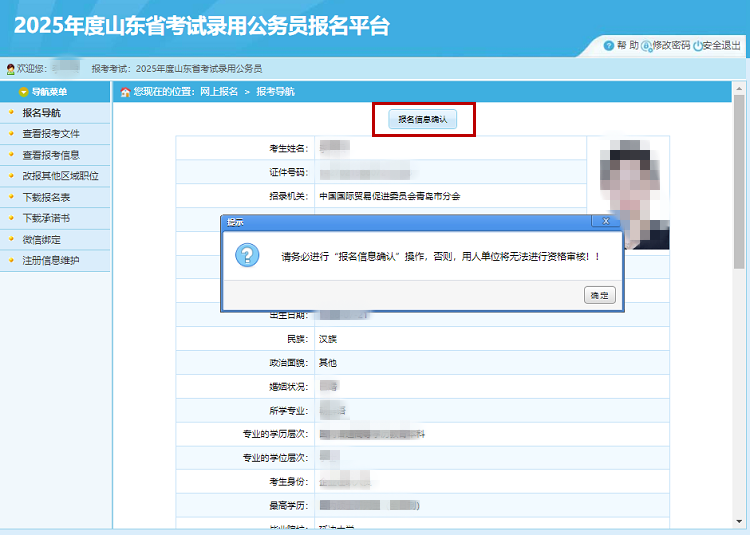The height and width of the screenshot is (535, 750).
Task: Click the 证件号码 label
Action: [x=288, y=173]
